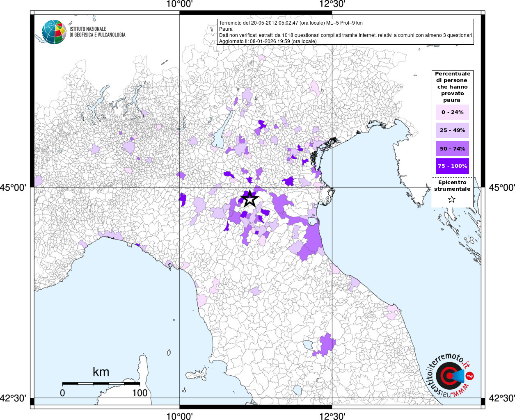Click the bottom '12°30'' longitude label
Viewport: 515px width, 420px height.
click(332, 416)
